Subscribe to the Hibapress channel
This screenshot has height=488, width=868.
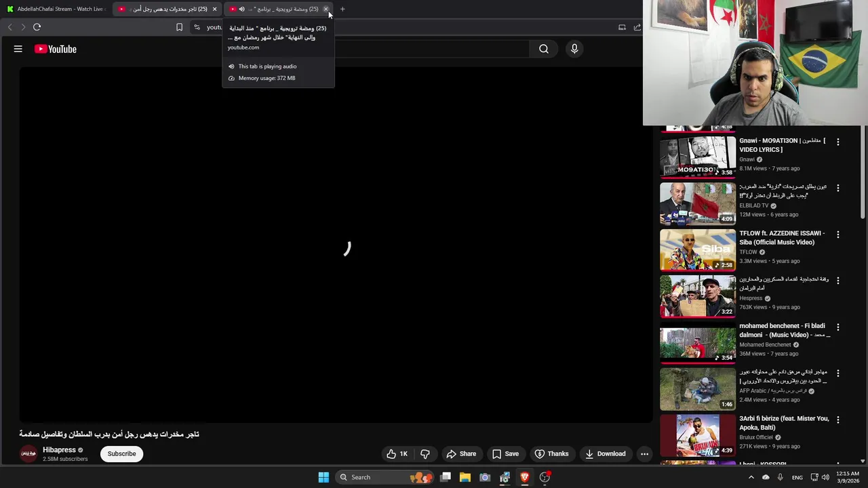(x=122, y=454)
